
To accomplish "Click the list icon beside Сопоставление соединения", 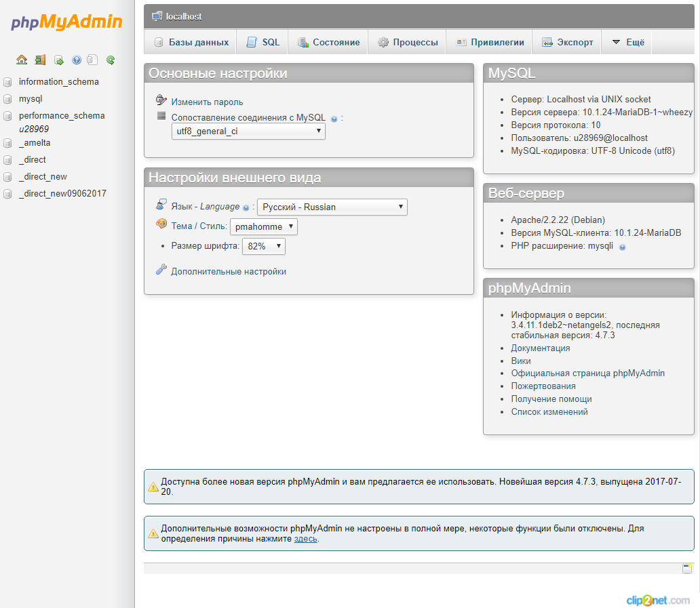I will (x=161, y=116).
